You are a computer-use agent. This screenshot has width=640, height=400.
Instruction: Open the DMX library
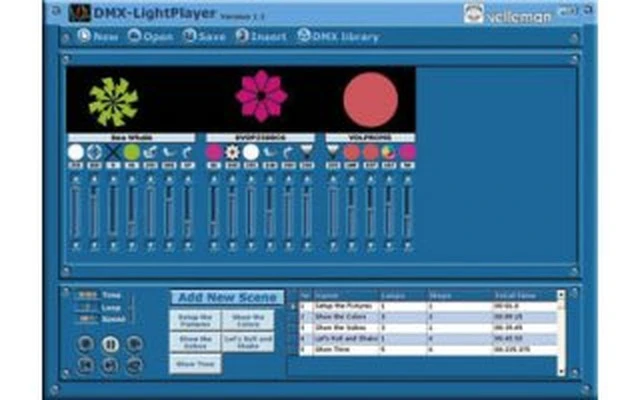point(338,37)
